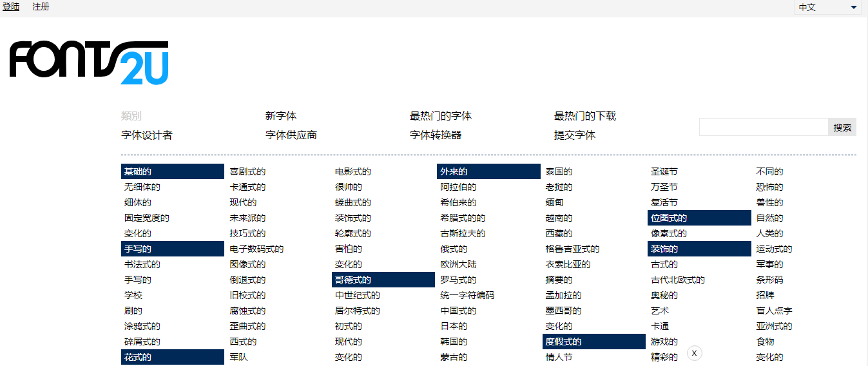The width and height of the screenshot is (868, 366).
Task: Open the 旧校式的 category
Action: pos(247,295)
